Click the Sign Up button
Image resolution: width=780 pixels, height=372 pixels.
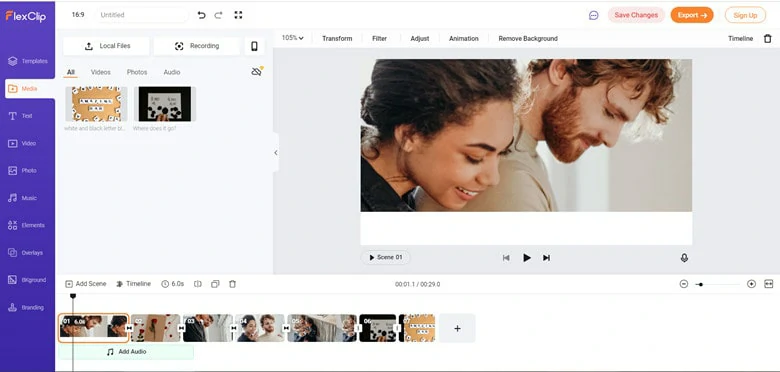tap(745, 15)
